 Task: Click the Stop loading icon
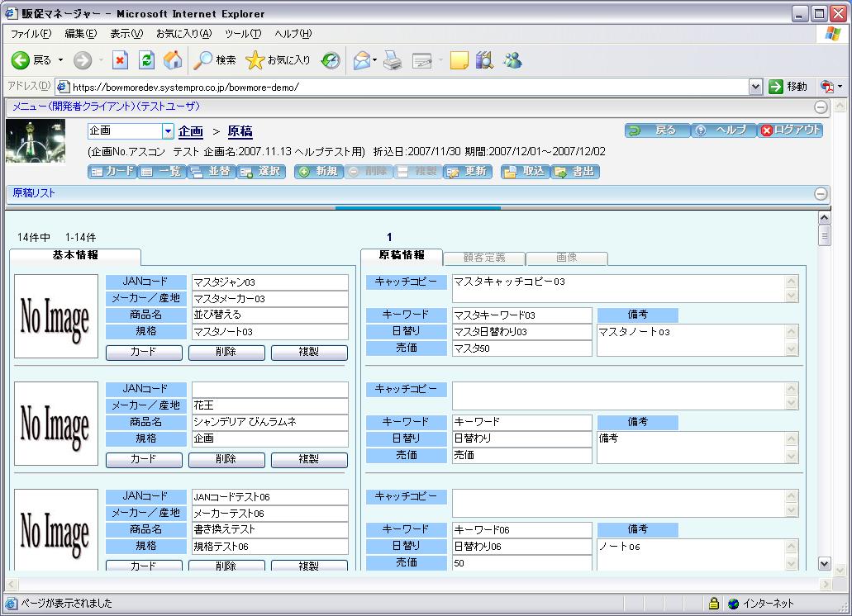click(120, 60)
